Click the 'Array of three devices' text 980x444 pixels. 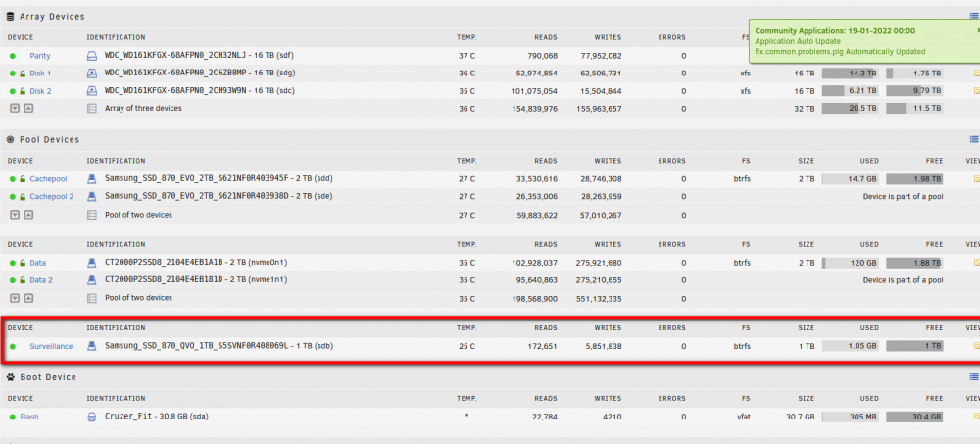pos(143,108)
